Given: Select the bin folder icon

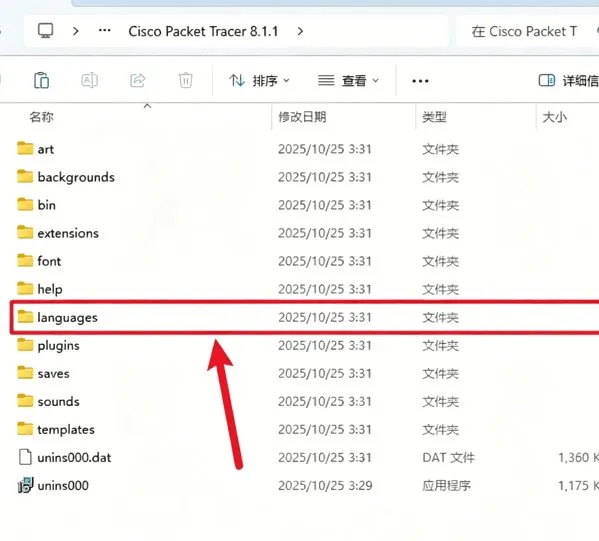Looking at the screenshot, I should (x=25, y=204).
